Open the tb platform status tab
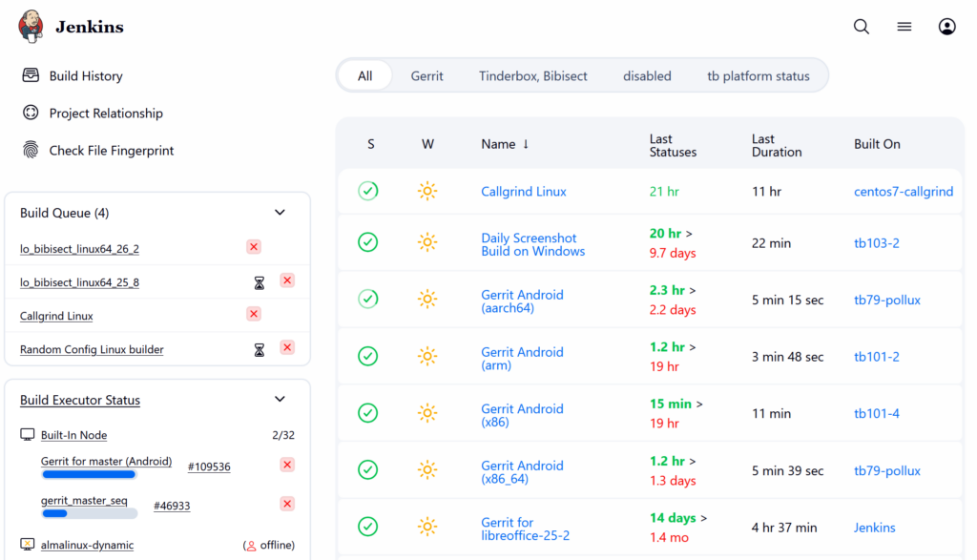 (x=758, y=76)
